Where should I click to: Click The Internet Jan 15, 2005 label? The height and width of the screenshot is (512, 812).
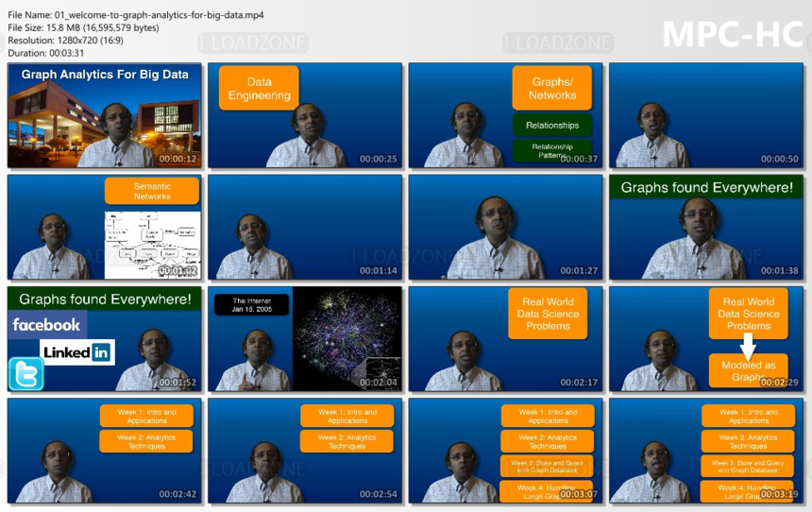point(252,305)
